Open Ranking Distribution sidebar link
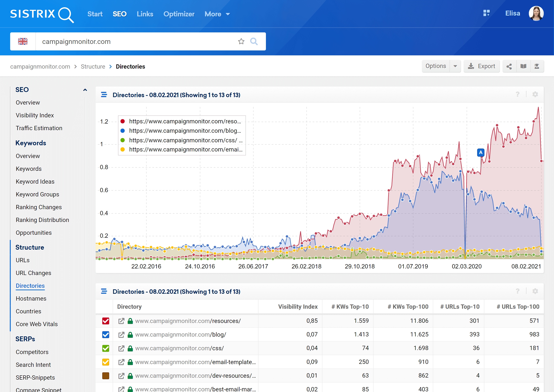This screenshot has width=554, height=392. pyautogui.click(x=42, y=220)
